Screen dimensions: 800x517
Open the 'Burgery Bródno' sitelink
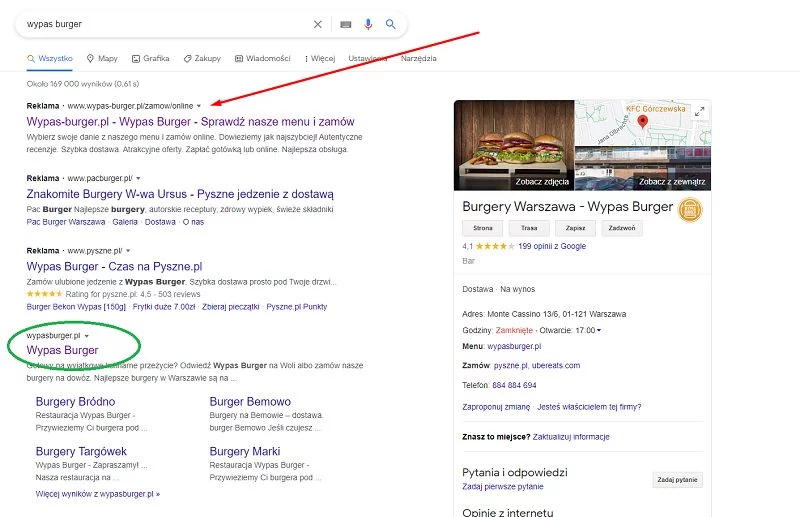[76, 402]
